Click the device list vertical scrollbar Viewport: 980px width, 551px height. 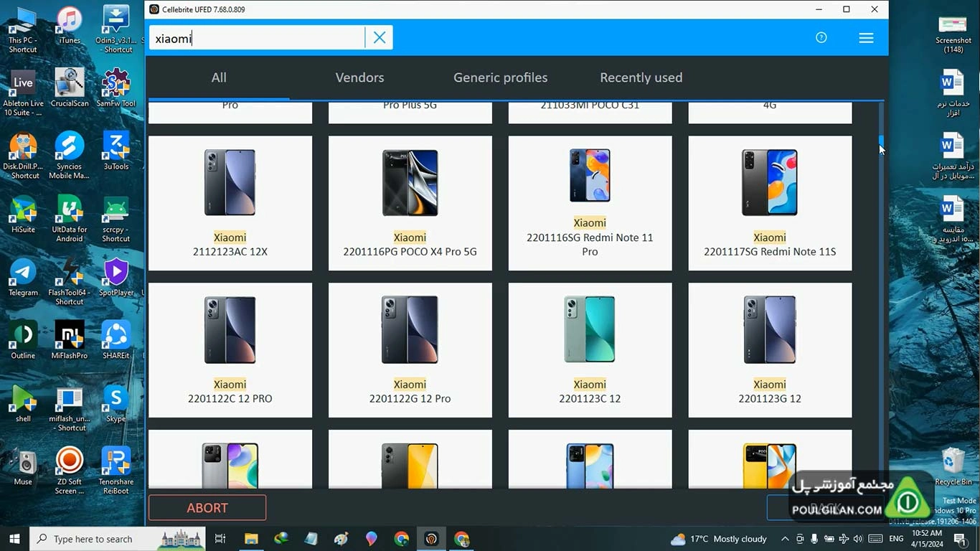tap(881, 296)
